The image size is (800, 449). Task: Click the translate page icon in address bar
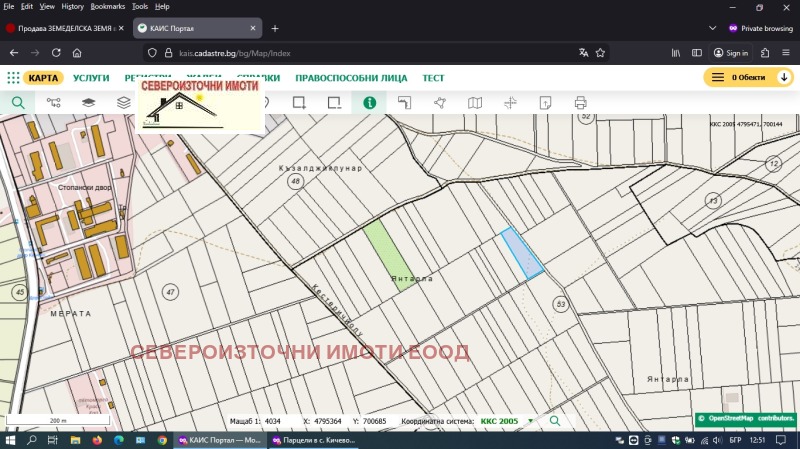click(x=584, y=53)
